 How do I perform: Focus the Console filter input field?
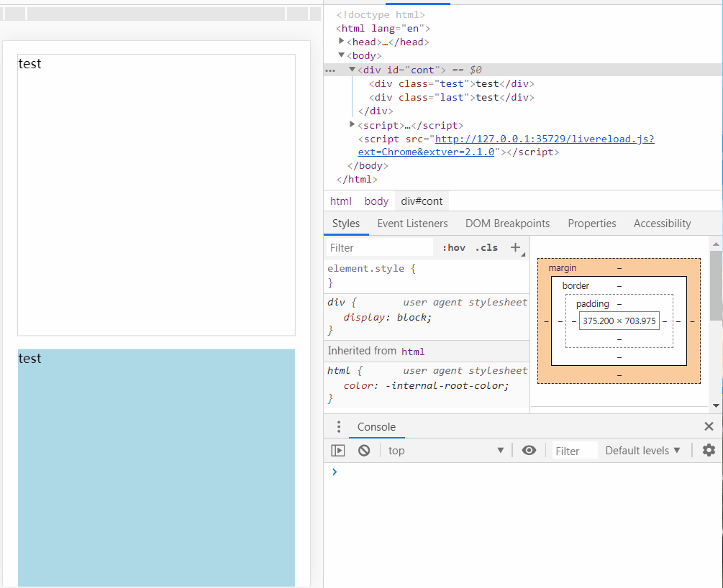coord(575,451)
